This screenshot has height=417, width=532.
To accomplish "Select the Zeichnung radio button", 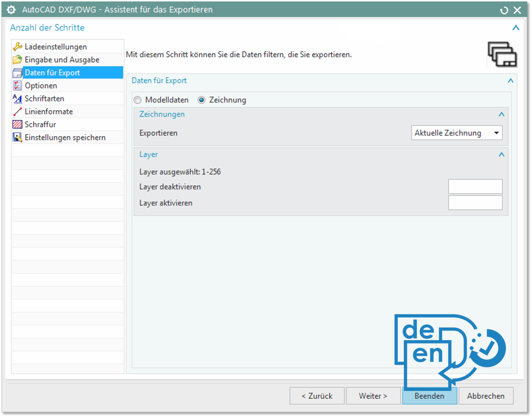I will [x=202, y=100].
